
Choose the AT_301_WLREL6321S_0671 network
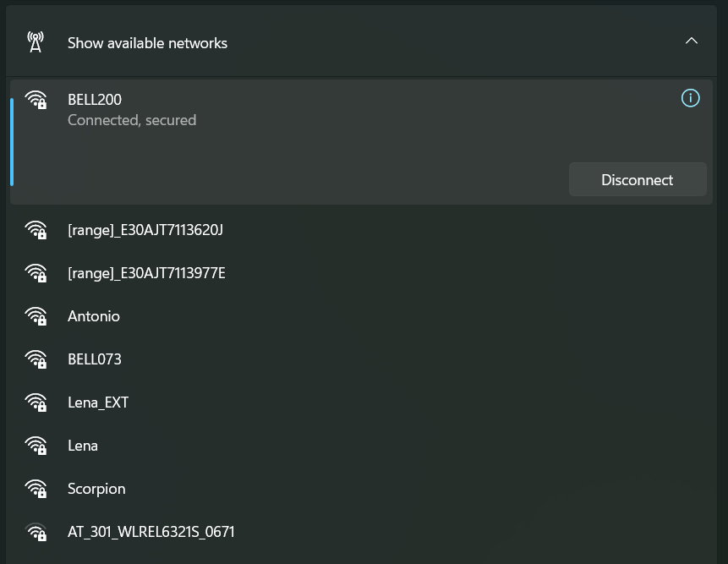point(151,532)
